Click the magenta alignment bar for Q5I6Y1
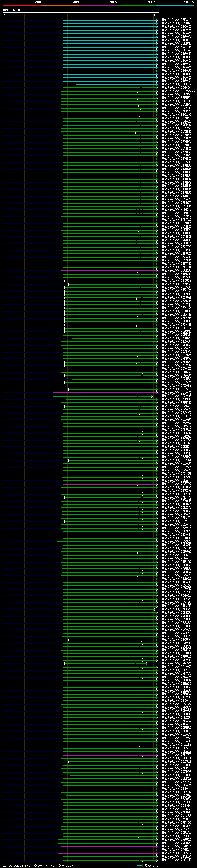The height and width of the screenshot is (868, 197). (x=105, y=393)
